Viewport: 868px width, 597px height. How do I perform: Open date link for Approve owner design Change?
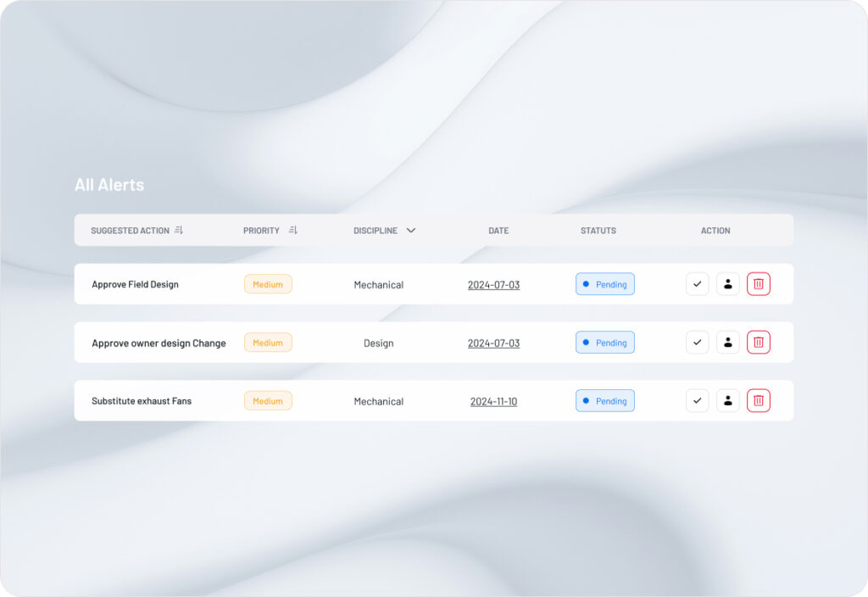493,343
